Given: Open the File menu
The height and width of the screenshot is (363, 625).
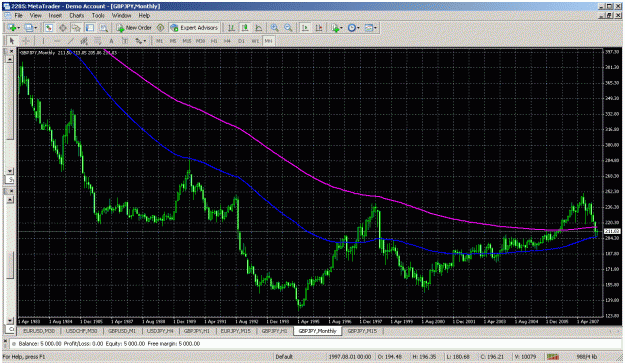Looking at the screenshot, I should click(x=18, y=15).
